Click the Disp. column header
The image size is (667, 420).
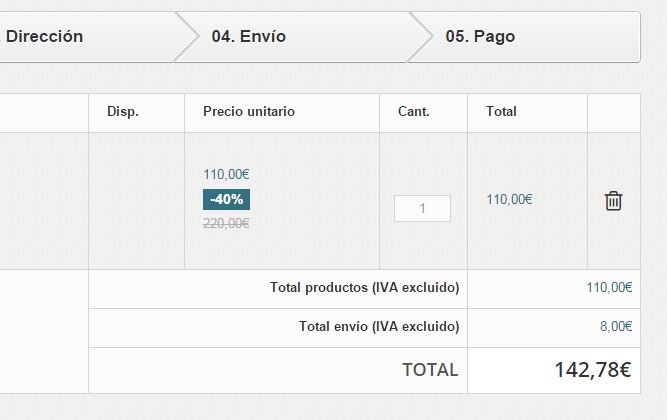pyautogui.click(x=123, y=111)
